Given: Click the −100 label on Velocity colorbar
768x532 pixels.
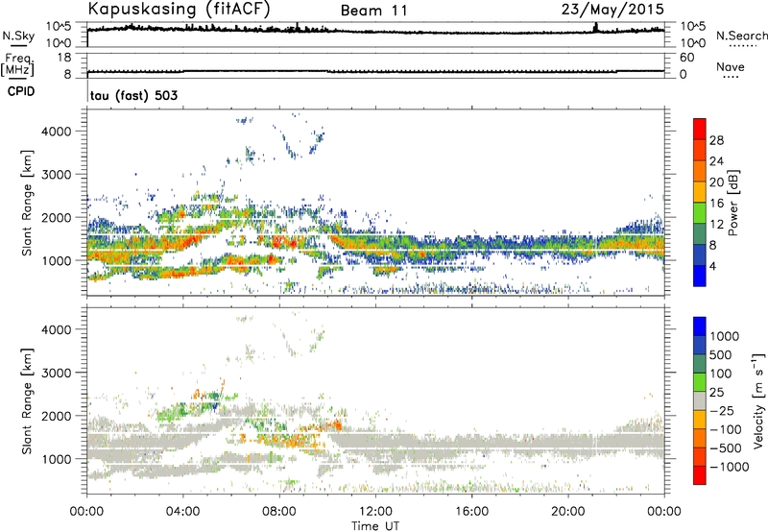Looking at the screenshot, I should coord(725,429).
